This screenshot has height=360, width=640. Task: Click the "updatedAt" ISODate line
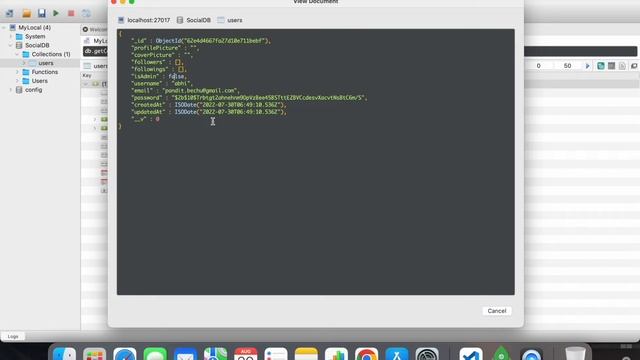click(209, 112)
